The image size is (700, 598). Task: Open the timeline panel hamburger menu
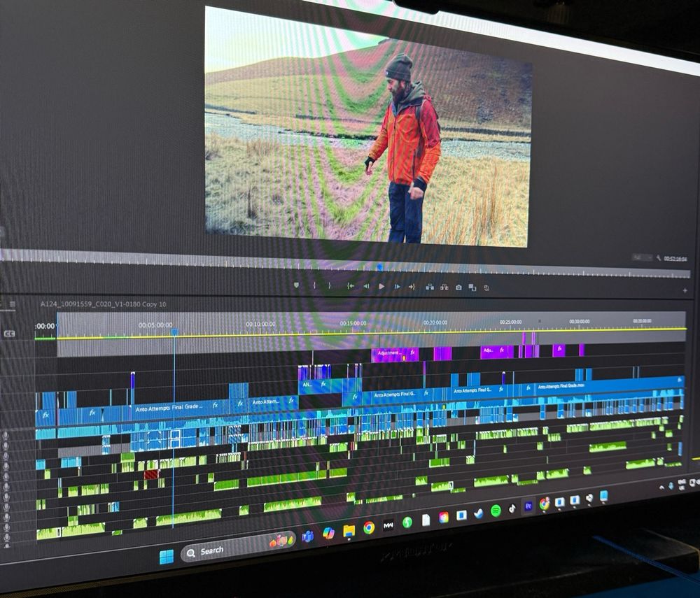tap(13, 304)
